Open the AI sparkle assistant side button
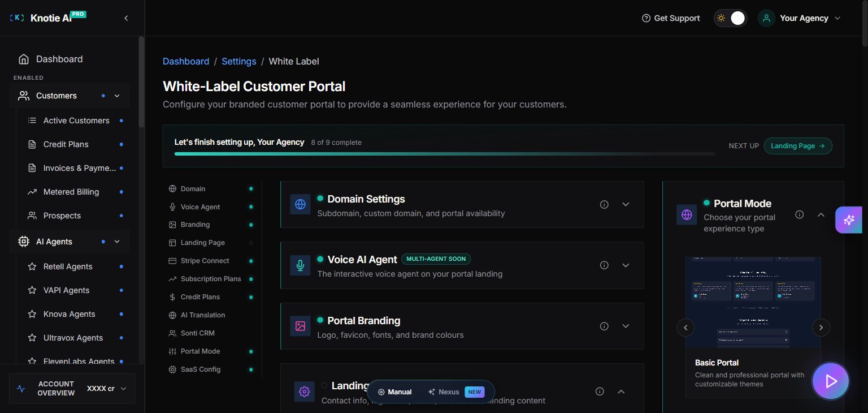Image resolution: width=868 pixels, height=413 pixels. (x=849, y=220)
